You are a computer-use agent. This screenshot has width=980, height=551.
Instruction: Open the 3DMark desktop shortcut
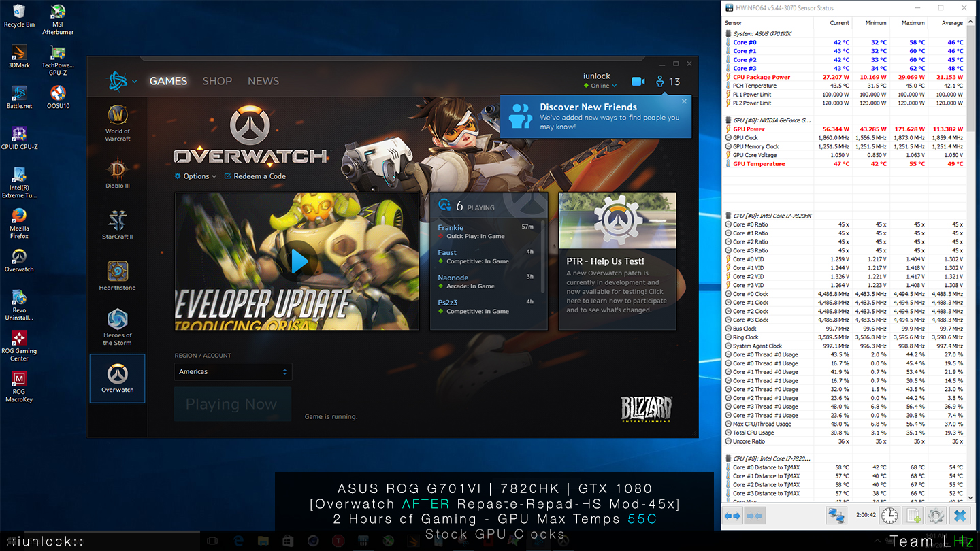19,56
